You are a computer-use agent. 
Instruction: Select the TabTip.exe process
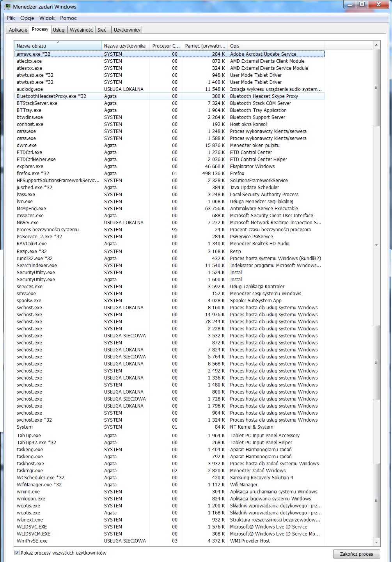169,436
